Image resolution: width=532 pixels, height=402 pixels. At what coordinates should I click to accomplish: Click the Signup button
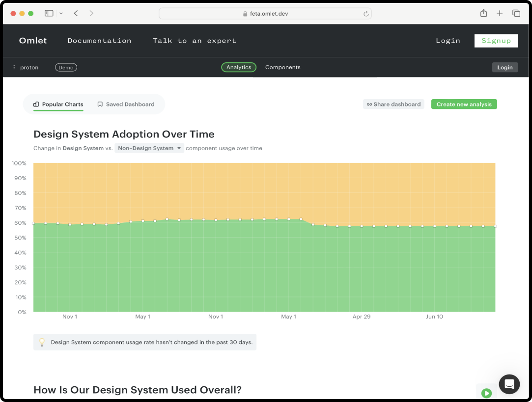coord(496,41)
